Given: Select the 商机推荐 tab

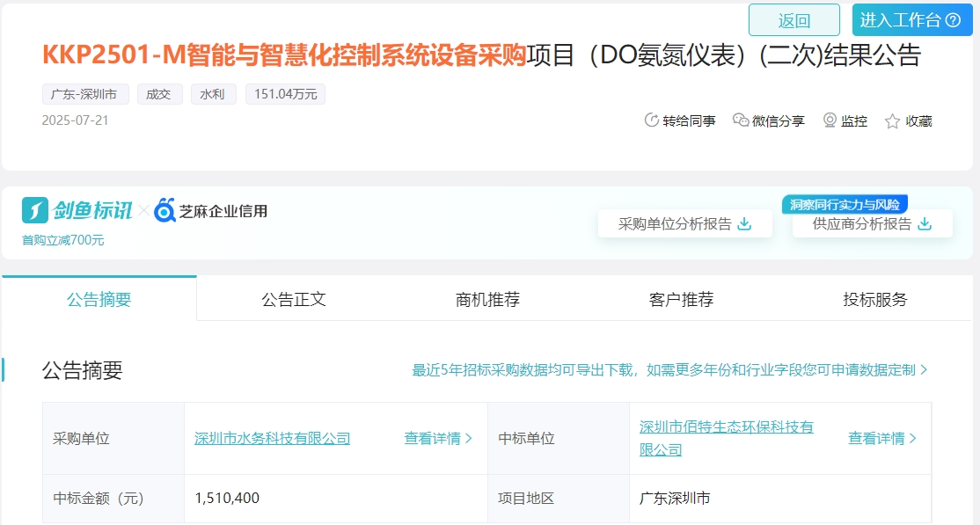Looking at the screenshot, I should (485, 299).
